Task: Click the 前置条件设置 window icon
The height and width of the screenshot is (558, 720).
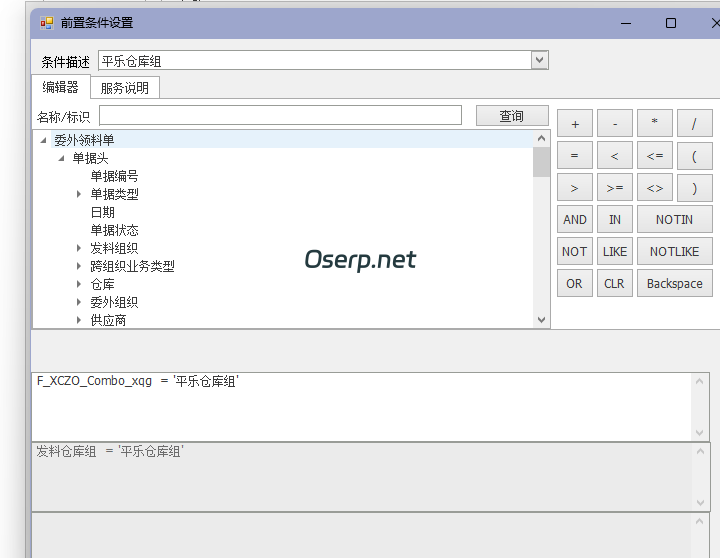Action: 46,23
